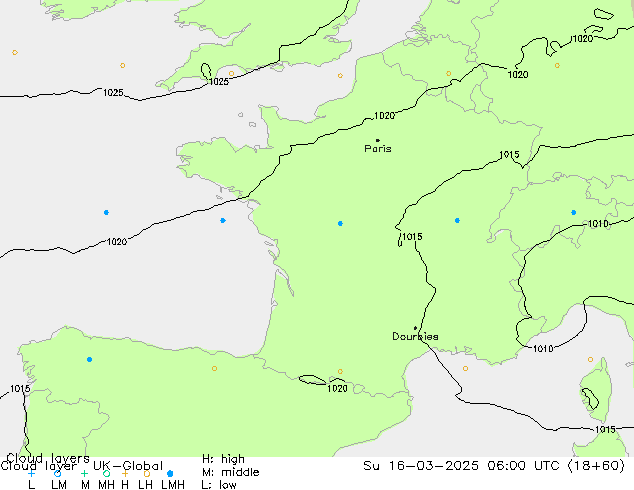This screenshot has height=490, width=634.
Task: Click the LMH legend label
Action: point(173,485)
